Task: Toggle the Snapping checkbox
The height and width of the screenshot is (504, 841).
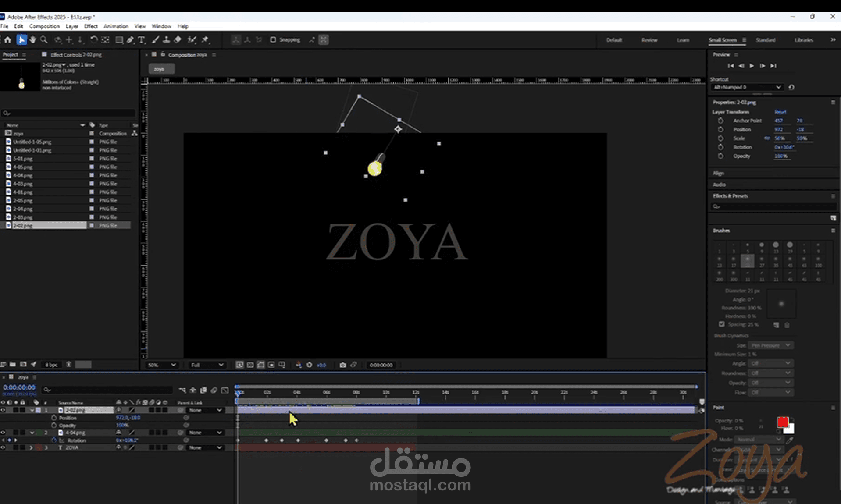Action: [x=273, y=40]
